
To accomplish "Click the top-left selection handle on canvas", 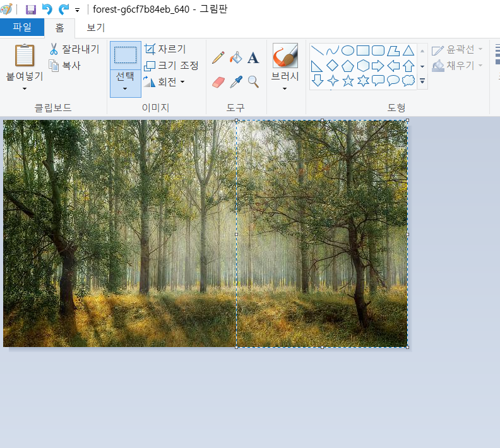I will coord(236,121).
